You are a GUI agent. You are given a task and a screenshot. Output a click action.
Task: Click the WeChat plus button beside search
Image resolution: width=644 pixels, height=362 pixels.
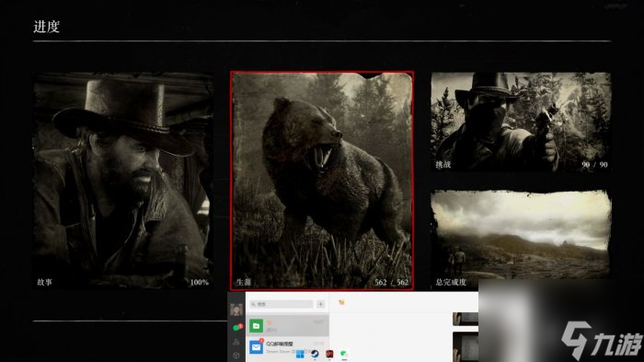pos(320,304)
